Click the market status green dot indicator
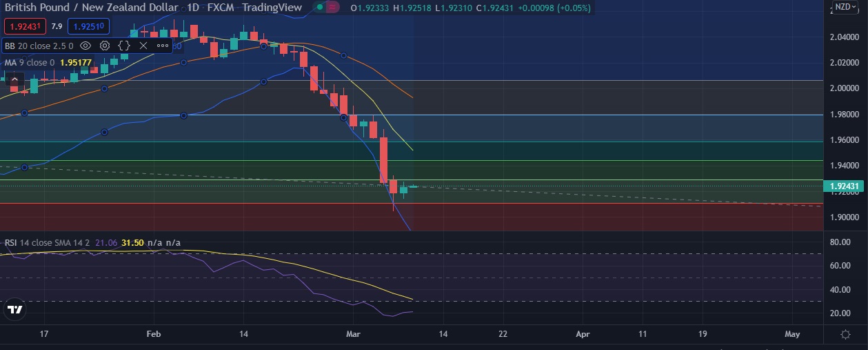 [319, 8]
